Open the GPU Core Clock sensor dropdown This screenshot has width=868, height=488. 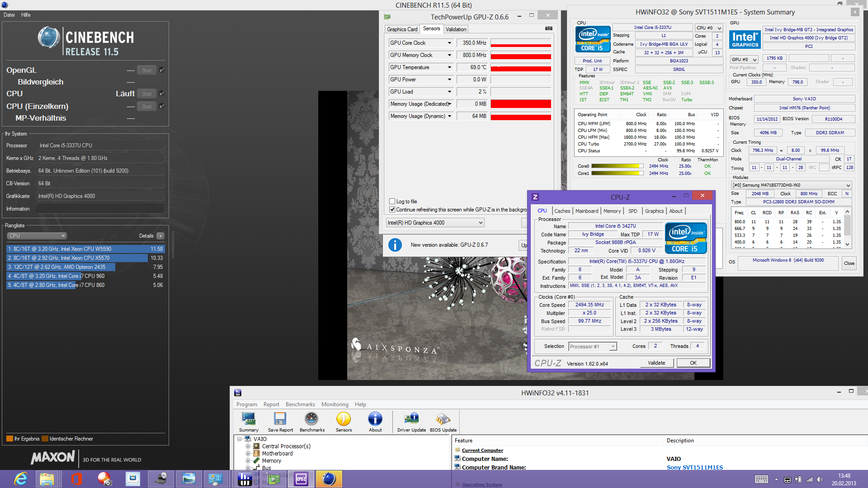coord(449,43)
